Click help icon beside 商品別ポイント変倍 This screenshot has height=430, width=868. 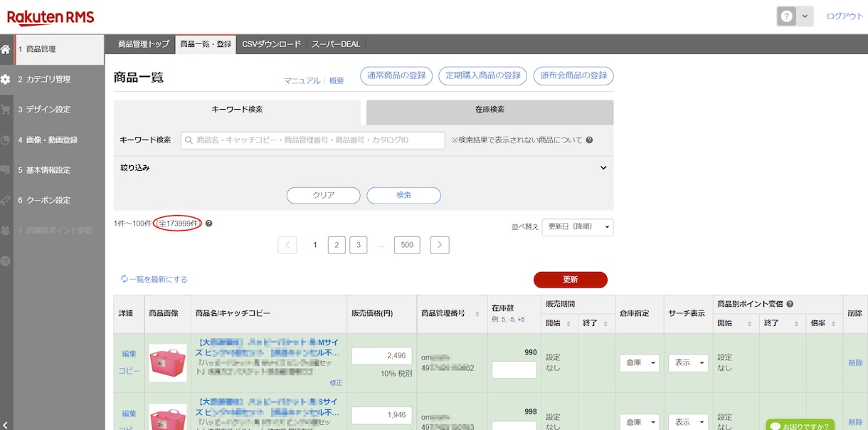[790, 304]
